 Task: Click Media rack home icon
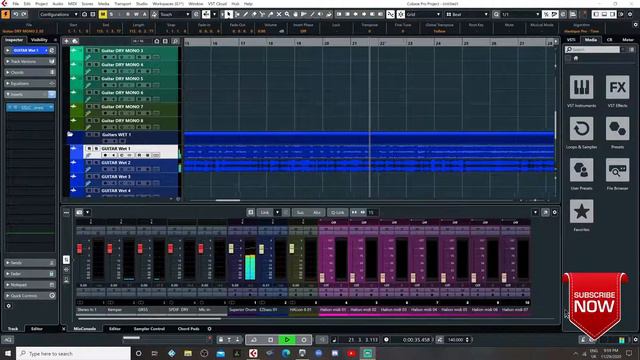click(576, 58)
